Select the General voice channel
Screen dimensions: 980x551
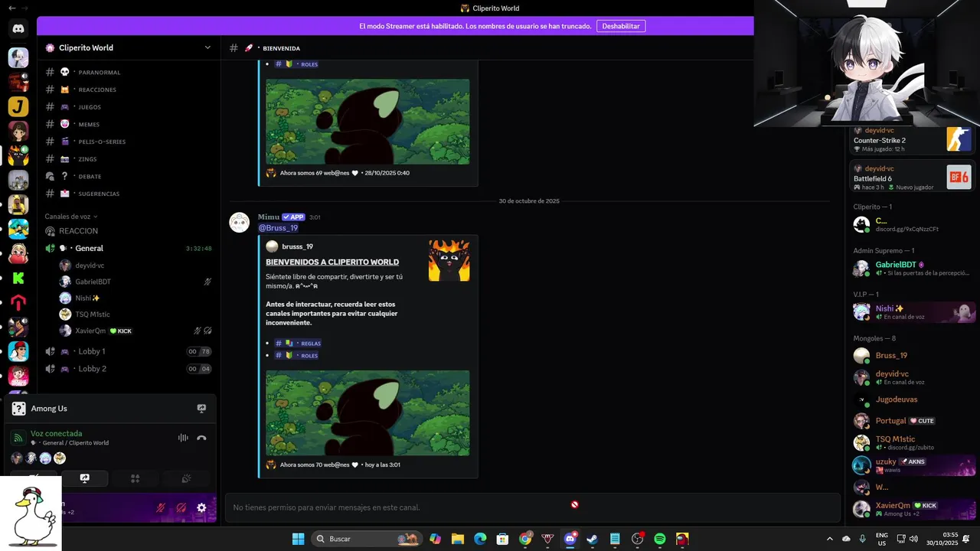pos(127,249)
